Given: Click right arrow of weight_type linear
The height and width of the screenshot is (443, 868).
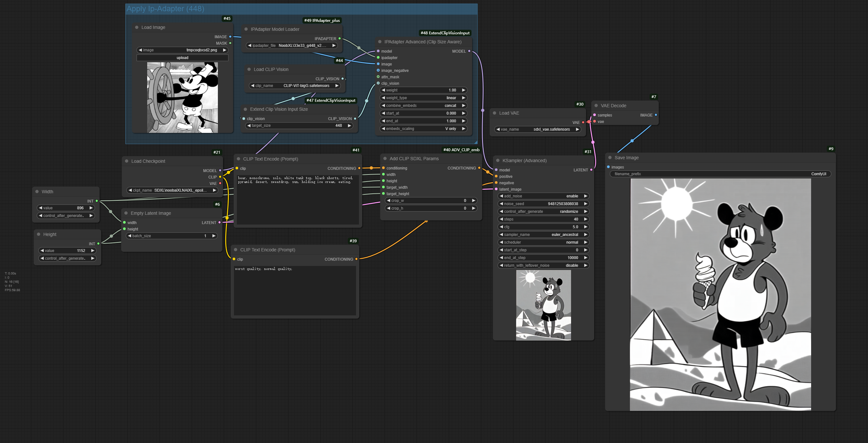Looking at the screenshot, I should click(x=464, y=98).
